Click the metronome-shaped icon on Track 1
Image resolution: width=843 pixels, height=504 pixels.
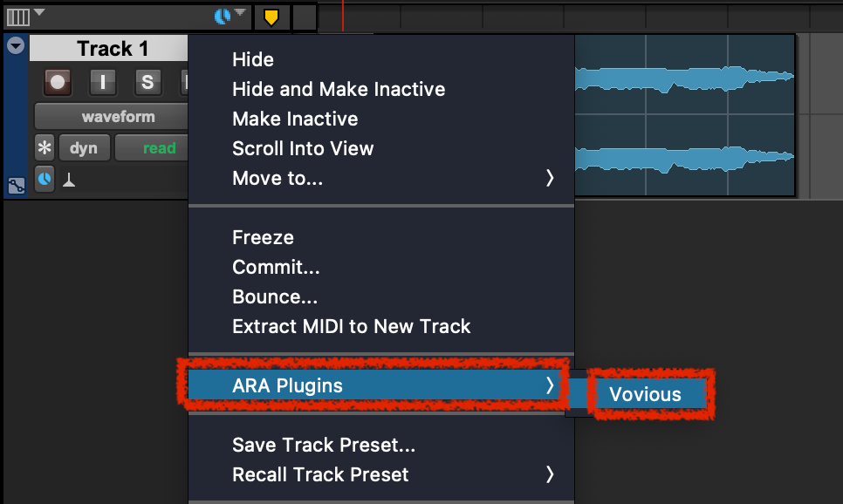tap(68, 181)
